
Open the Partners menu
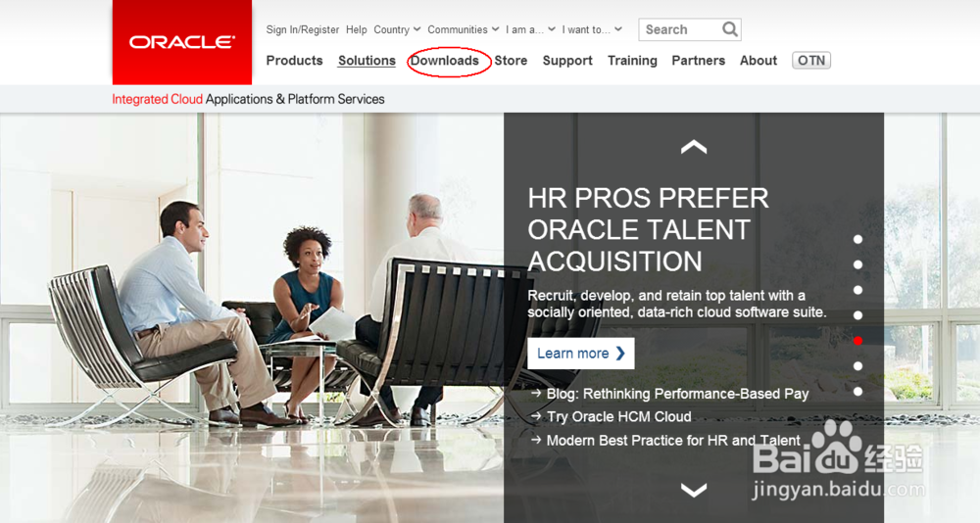(698, 61)
